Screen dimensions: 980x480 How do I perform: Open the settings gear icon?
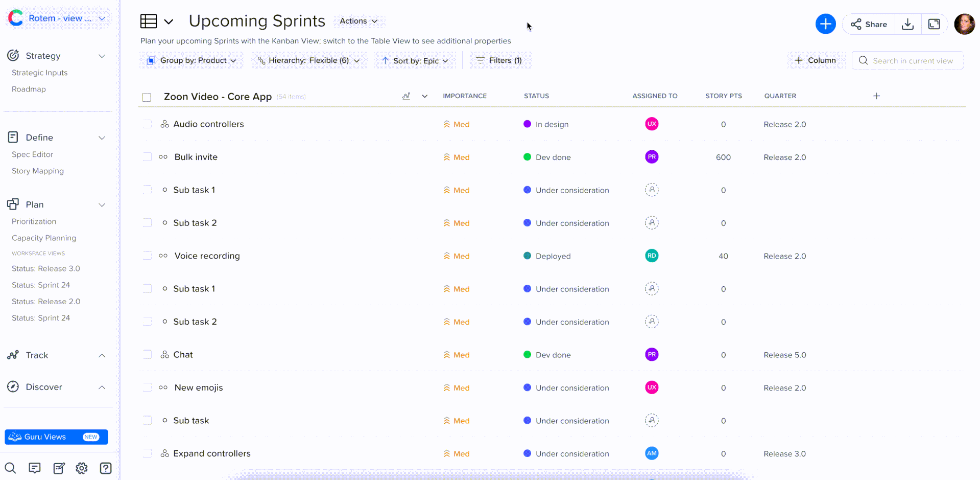82,468
